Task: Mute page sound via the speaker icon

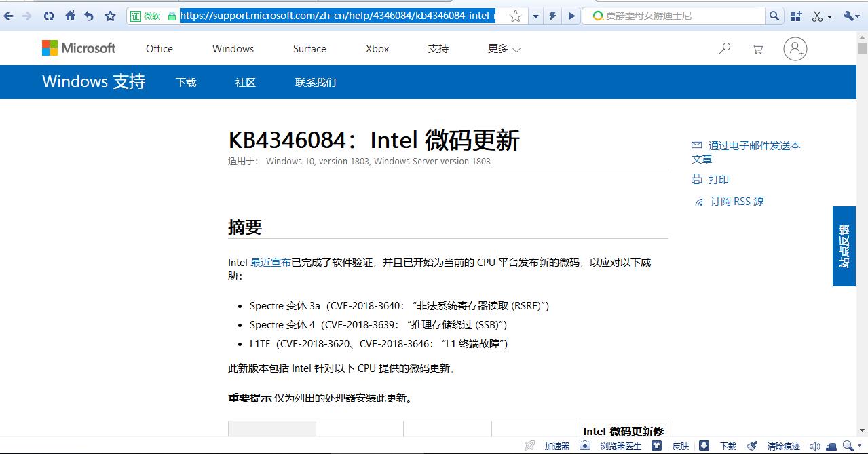Action: click(x=814, y=446)
